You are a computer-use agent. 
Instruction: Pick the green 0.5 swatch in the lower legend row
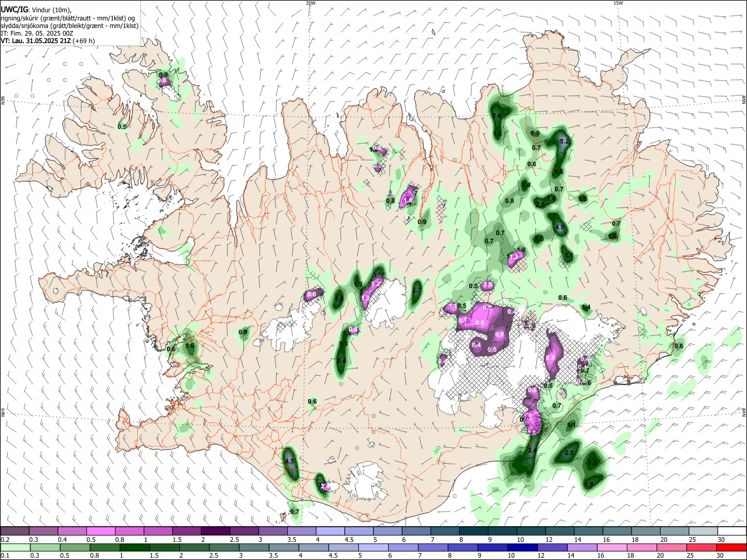pos(75,547)
